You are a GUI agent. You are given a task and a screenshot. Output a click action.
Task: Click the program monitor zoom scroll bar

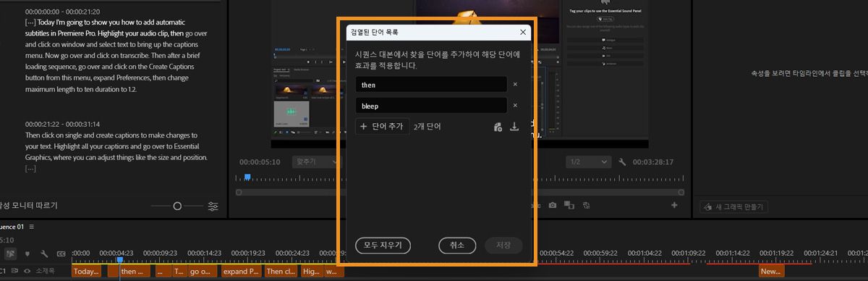coord(460,192)
